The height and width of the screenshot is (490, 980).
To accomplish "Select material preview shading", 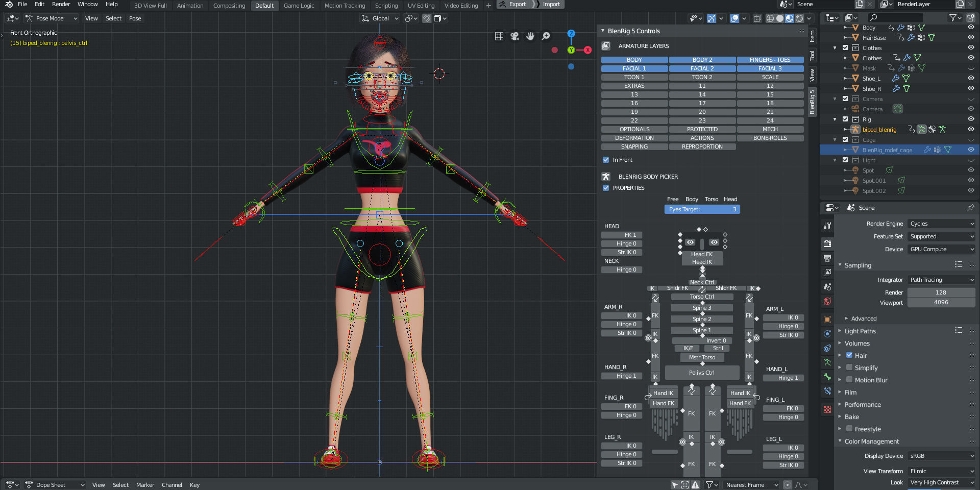I will [x=790, y=18].
